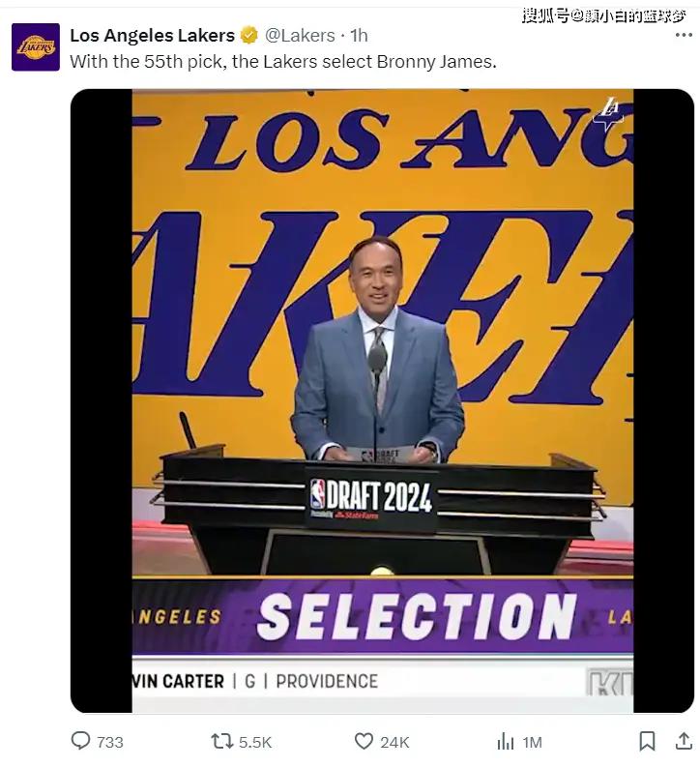
Task: Click the @Lakers handle
Action: pyautogui.click(x=300, y=35)
